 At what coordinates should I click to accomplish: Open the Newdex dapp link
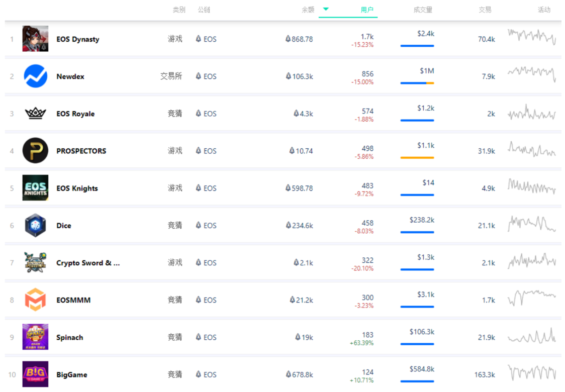(x=70, y=76)
